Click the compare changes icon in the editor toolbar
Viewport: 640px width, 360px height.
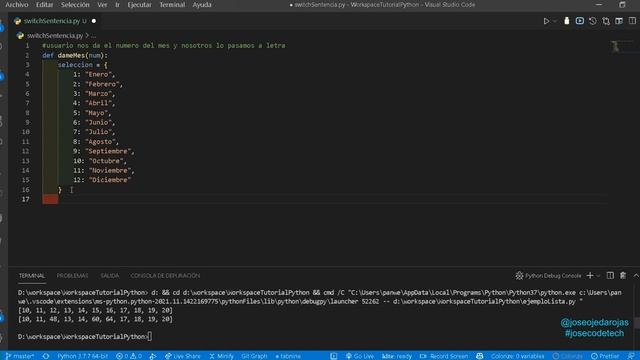(606, 21)
